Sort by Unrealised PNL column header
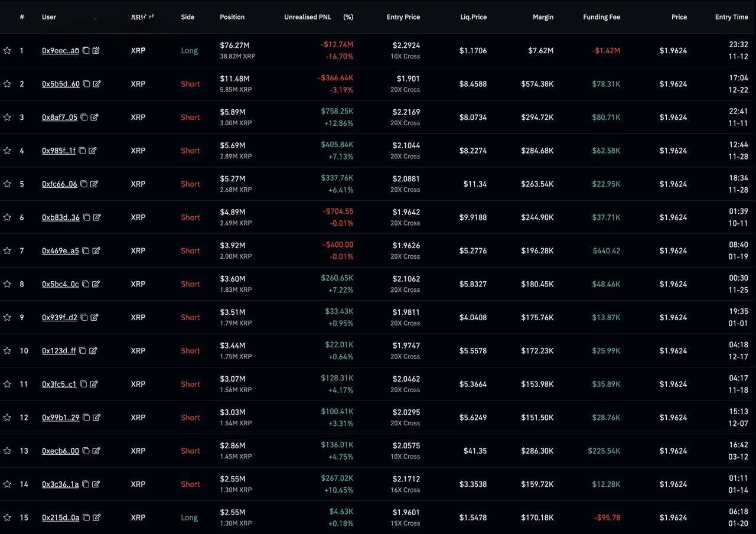756x534 pixels. pos(307,17)
